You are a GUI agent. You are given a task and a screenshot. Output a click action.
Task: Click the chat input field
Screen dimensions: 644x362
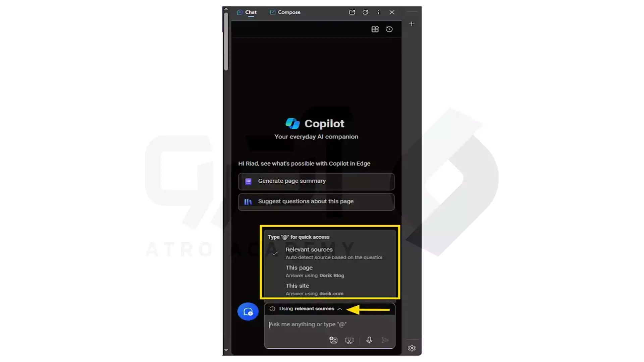tap(329, 324)
